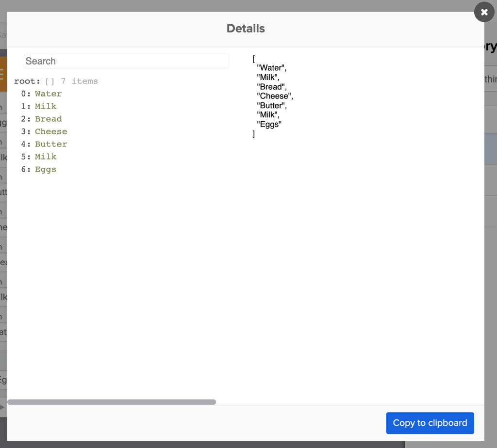Click the horizontal scrollbar under the tree

click(x=112, y=402)
